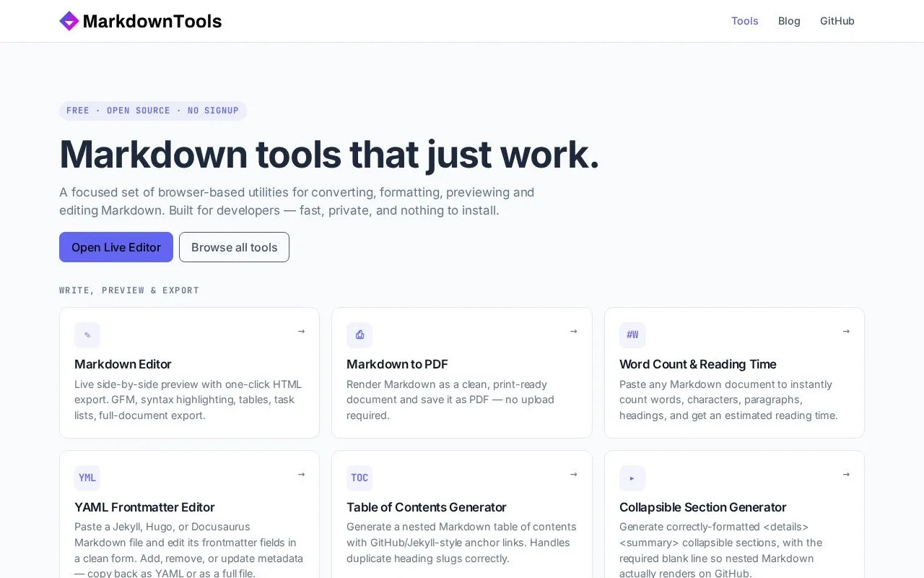The image size is (924, 578).
Task: Open the Word Count & Reading Time title
Action: pos(698,364)
